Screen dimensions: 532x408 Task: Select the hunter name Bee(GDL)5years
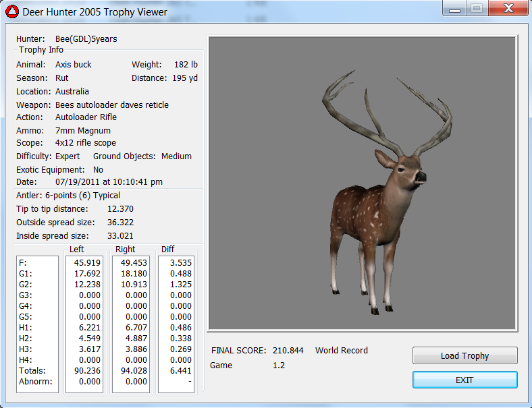point(86,39)
